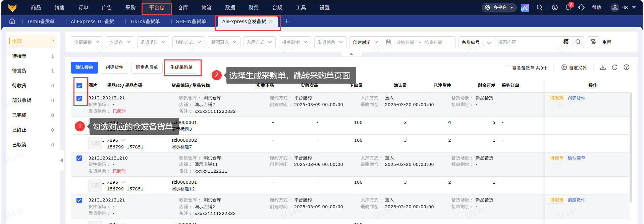Click the 无图 thumbnail for 演示标题12
This screenshot has height=224, width=644.
[95, 185]
